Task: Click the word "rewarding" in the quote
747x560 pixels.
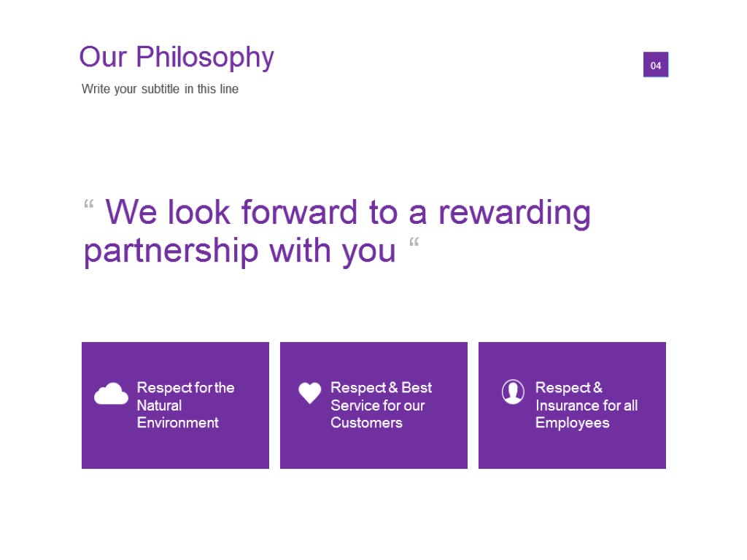Action: (x=514, y=212)
